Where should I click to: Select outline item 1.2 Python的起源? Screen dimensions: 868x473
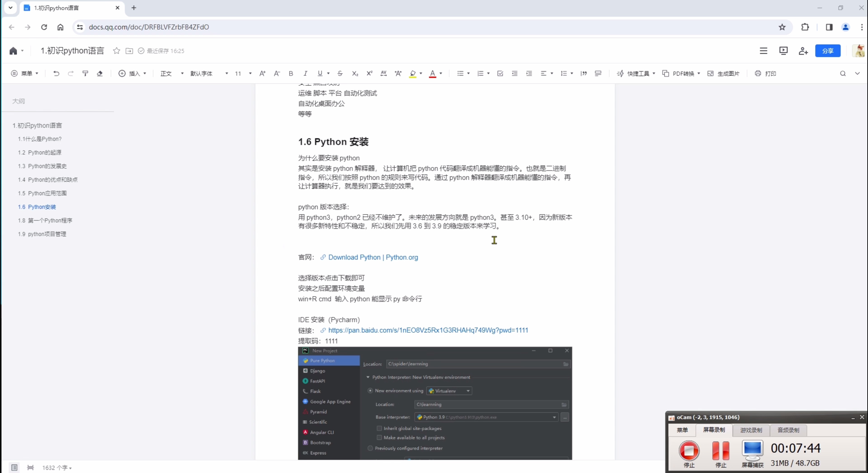(x=40, y=152)
